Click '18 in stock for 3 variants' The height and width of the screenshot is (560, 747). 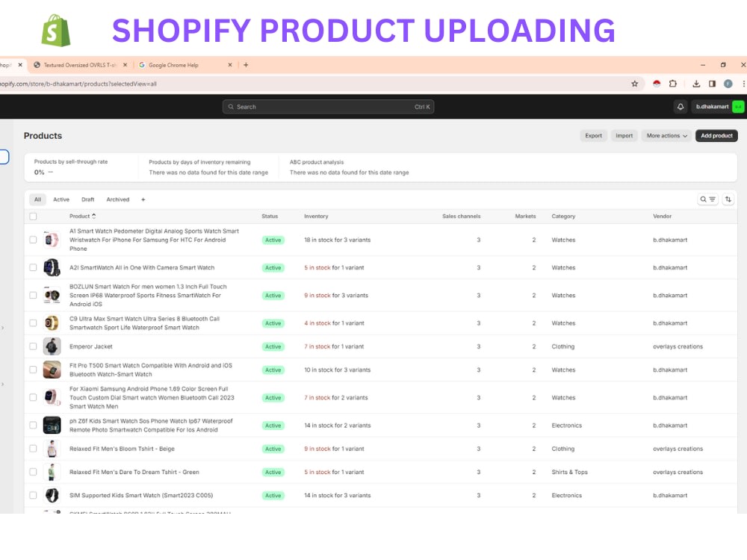338,240
